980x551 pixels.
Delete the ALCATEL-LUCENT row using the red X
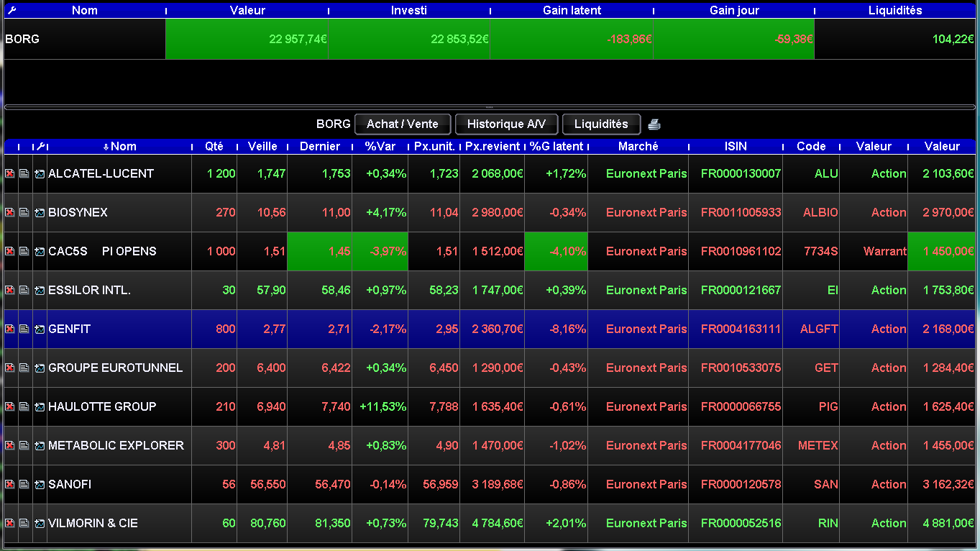pyautogui.click(x=10, y=173)
